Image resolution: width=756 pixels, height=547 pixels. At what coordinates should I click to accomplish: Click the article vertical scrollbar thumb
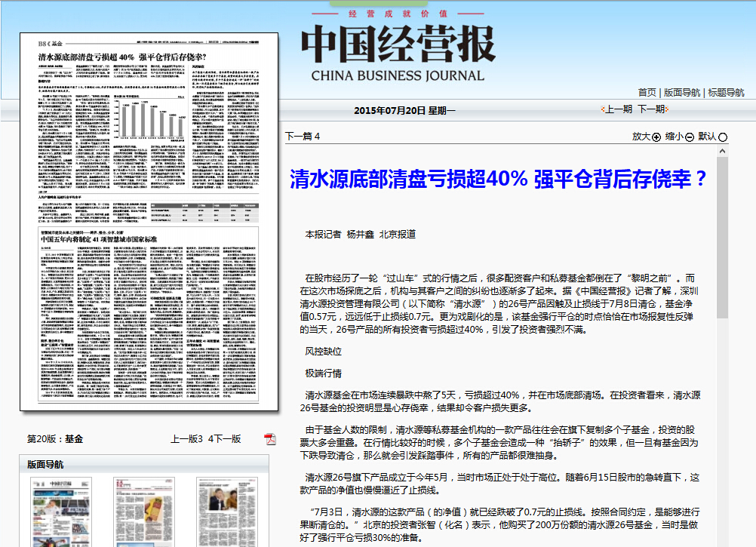(x=722, y=237)
